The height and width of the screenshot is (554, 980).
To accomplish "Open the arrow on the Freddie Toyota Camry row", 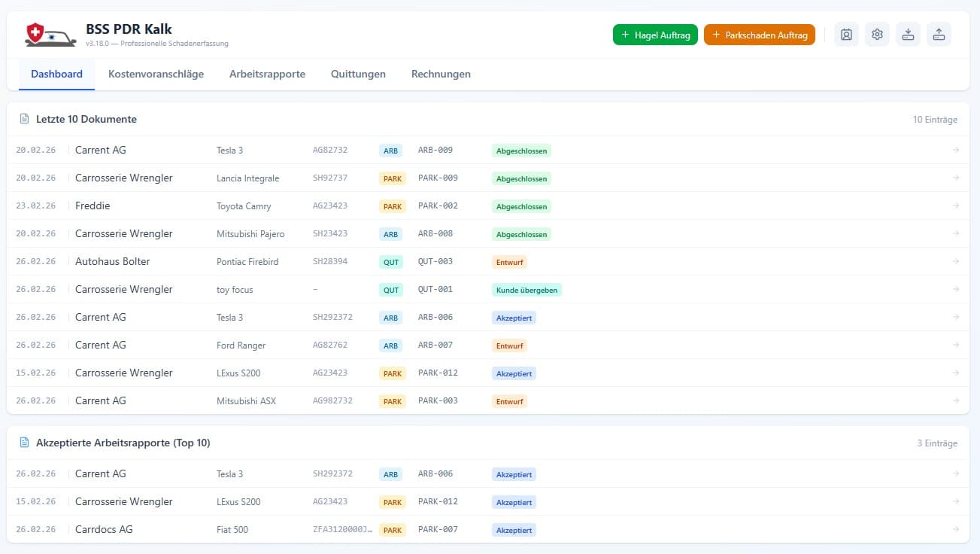I will pyautogui.click(x=955, y=205).
